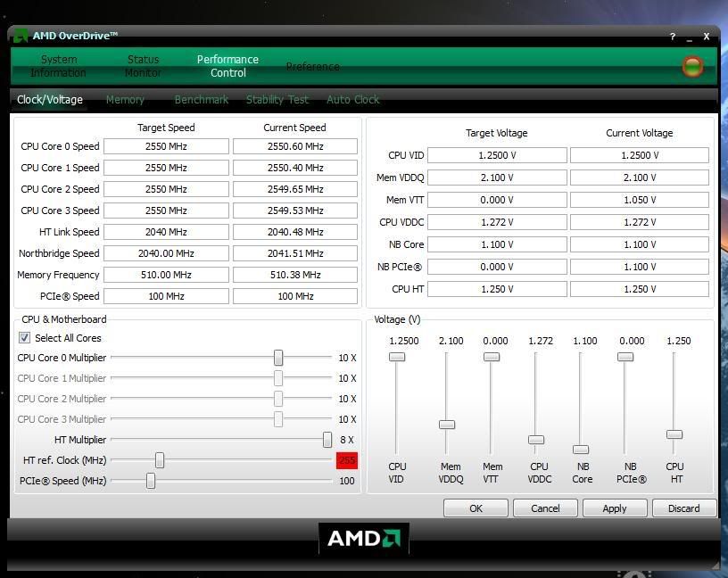
Task: Click the OK button
Action: click(x=476, y=508)
